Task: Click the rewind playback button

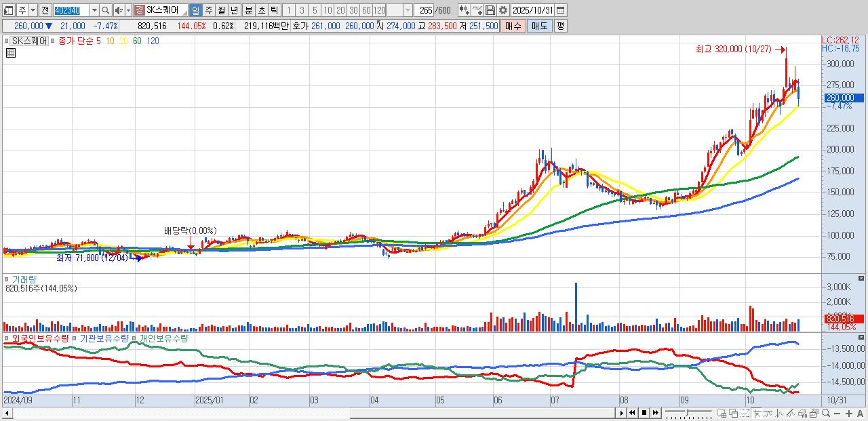Action: point(632,413)
